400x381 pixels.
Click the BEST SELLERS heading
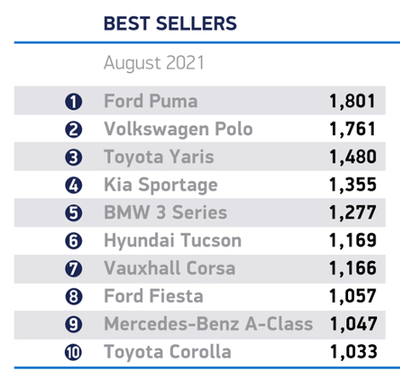tap(170, 24)
